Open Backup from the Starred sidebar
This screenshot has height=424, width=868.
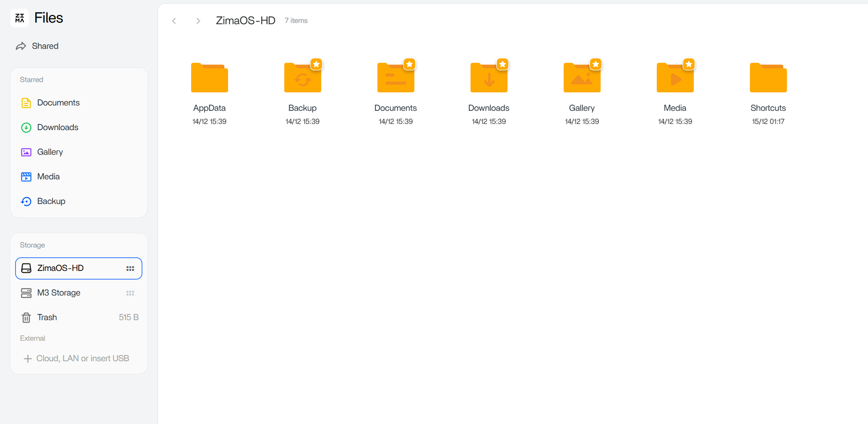[x=51, y=201]
